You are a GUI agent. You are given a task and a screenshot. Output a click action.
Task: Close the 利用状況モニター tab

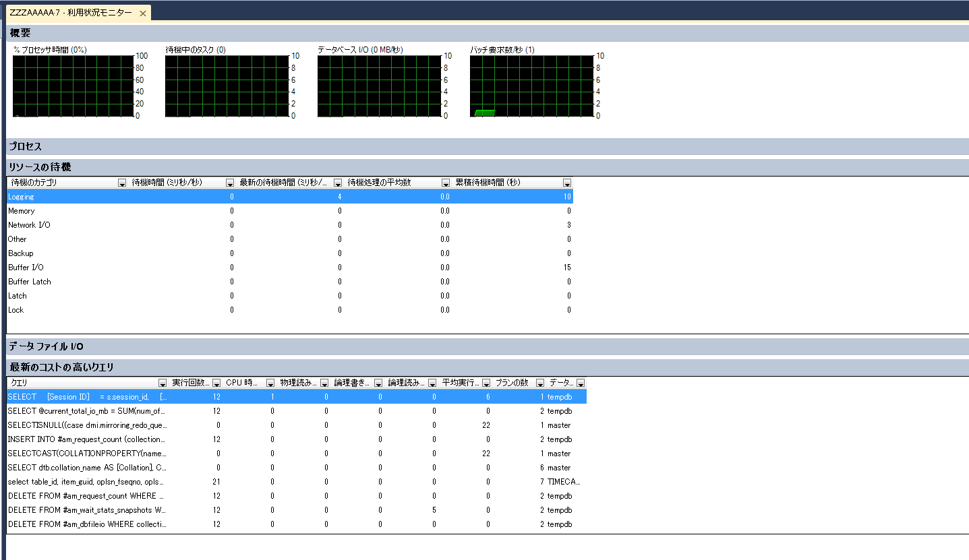coord(143,13)
